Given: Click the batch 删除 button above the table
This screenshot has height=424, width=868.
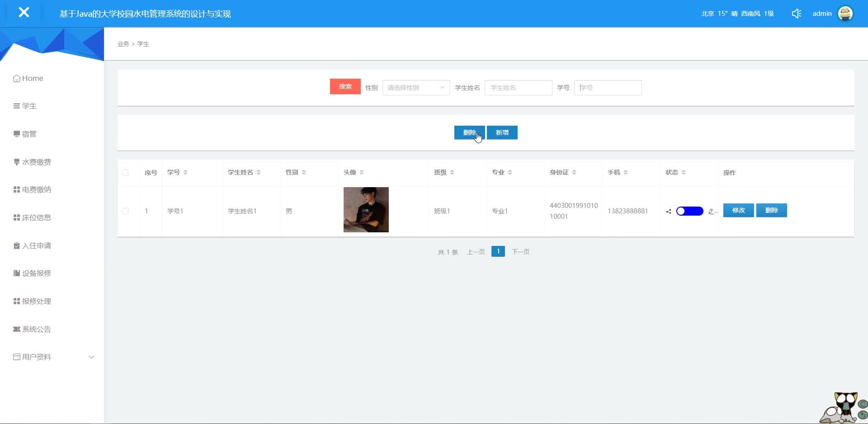Looking at the screenshot, I should (470, 132).
